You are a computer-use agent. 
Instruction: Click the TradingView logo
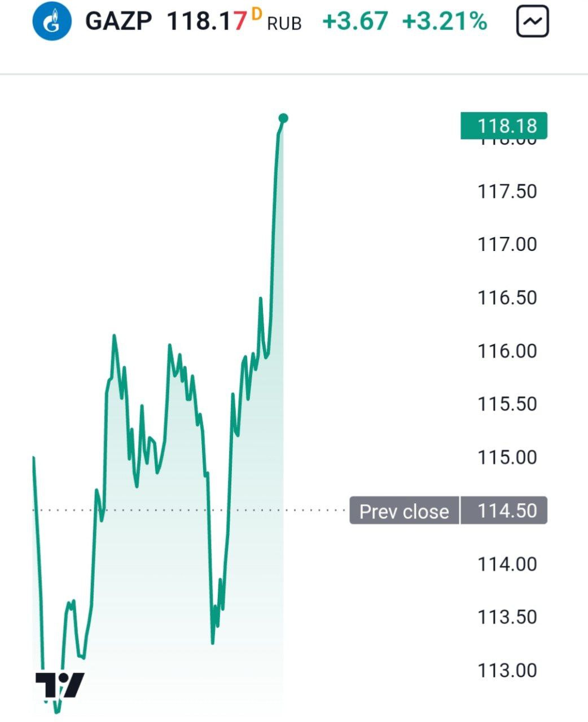pos(60,685)
